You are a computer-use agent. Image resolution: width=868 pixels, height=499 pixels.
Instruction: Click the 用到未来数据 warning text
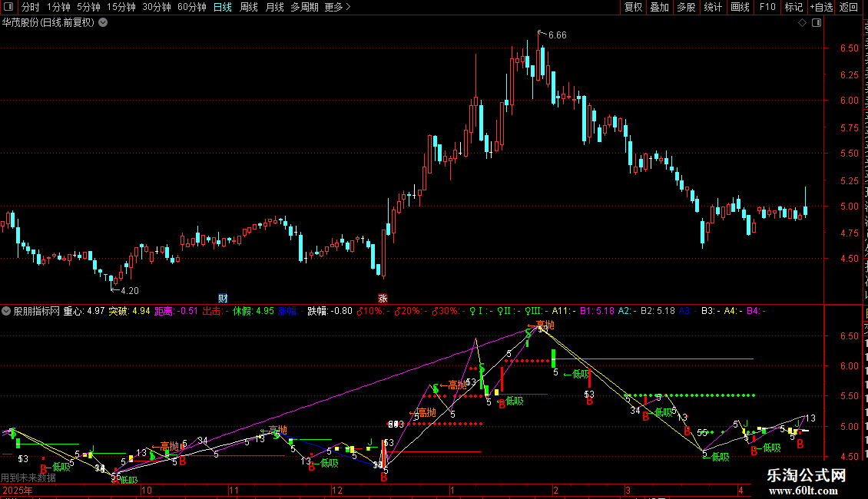[x=28, y=478]
